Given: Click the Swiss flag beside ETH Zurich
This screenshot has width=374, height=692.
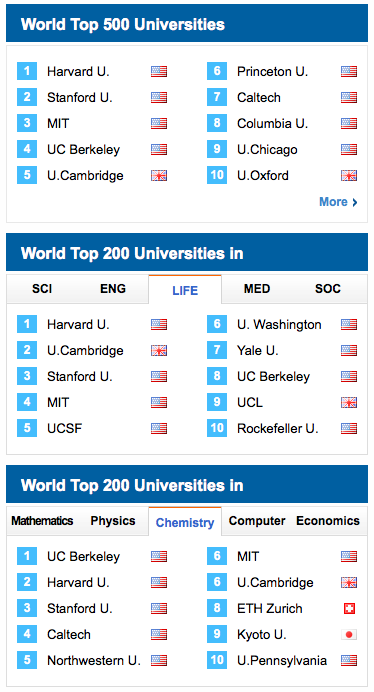Looking at the screenshot, I should pos(349,609).
